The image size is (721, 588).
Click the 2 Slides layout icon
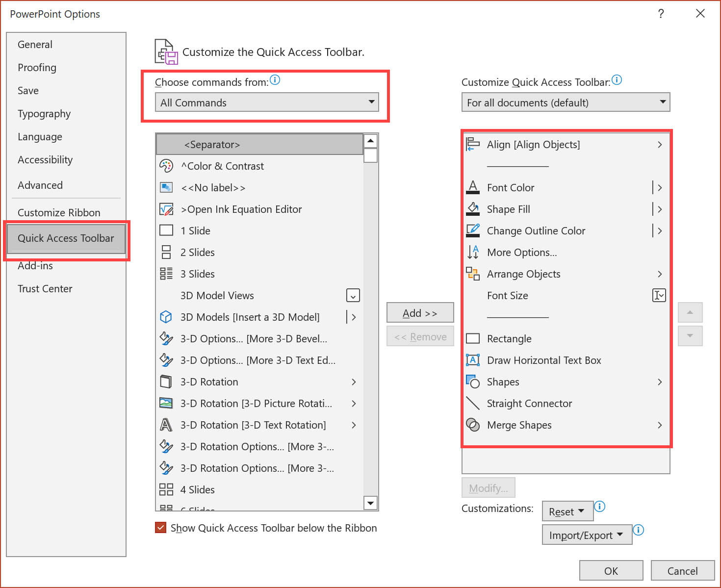click(x=166, y=252)
